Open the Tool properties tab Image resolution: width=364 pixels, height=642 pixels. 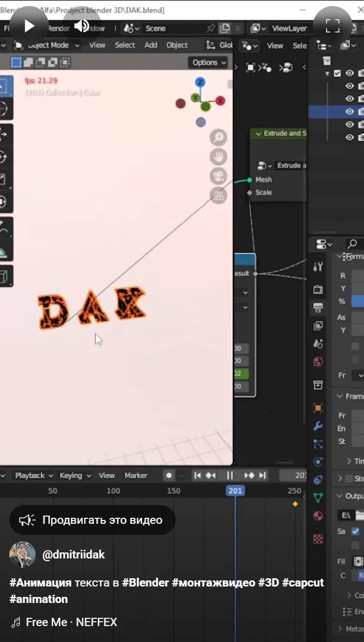click(x=318, y=267)
